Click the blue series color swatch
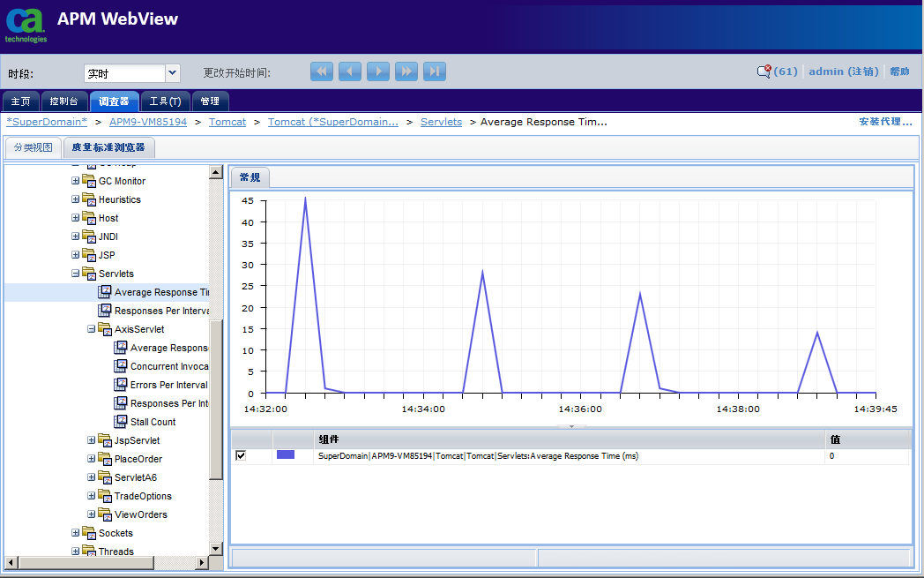Viewport: 924px width, 578px height. point(285,455)
